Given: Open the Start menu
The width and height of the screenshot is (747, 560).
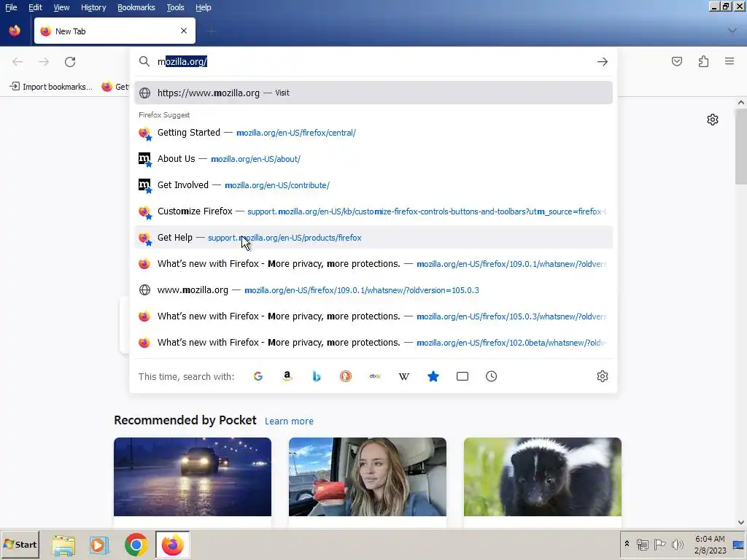Looking at the screenshot, I should tap(20, 544).
